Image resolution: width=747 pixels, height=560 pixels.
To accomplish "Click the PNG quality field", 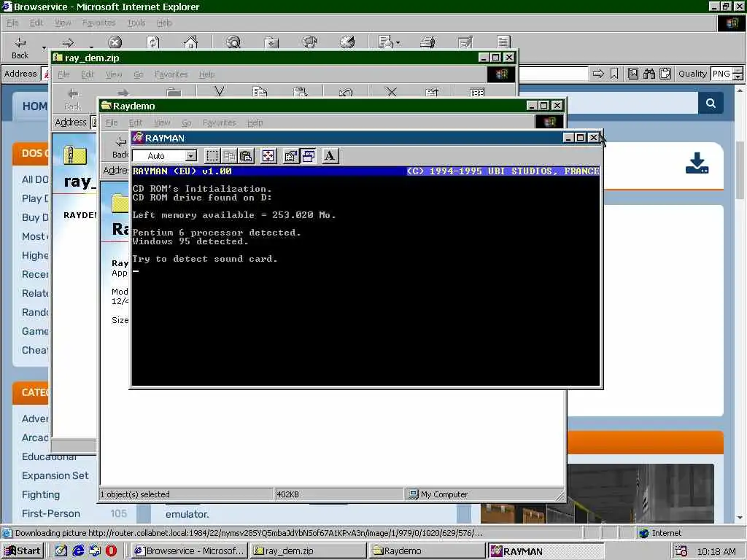I will (x=721, y=74).
